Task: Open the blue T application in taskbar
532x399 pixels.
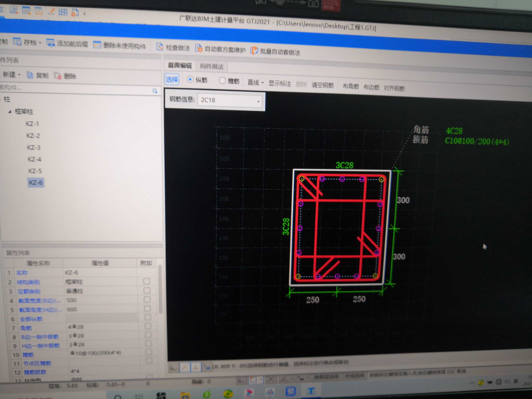Action: coord(311,391)
